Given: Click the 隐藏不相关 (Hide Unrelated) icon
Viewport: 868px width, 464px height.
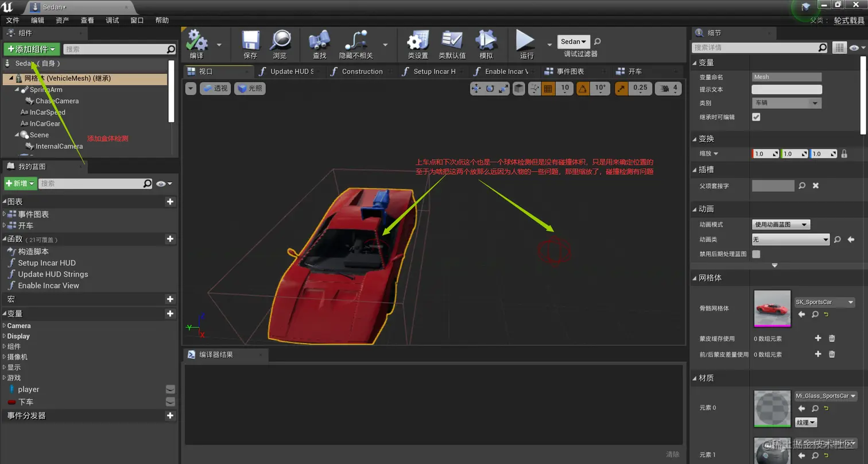Looking at the screenshot, I should click(356, 40).
